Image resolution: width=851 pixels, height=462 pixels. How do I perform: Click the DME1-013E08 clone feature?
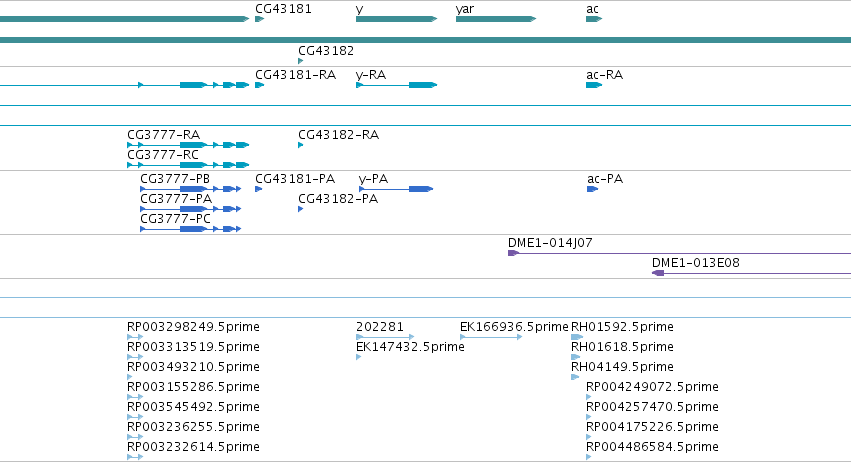[751, 273]
